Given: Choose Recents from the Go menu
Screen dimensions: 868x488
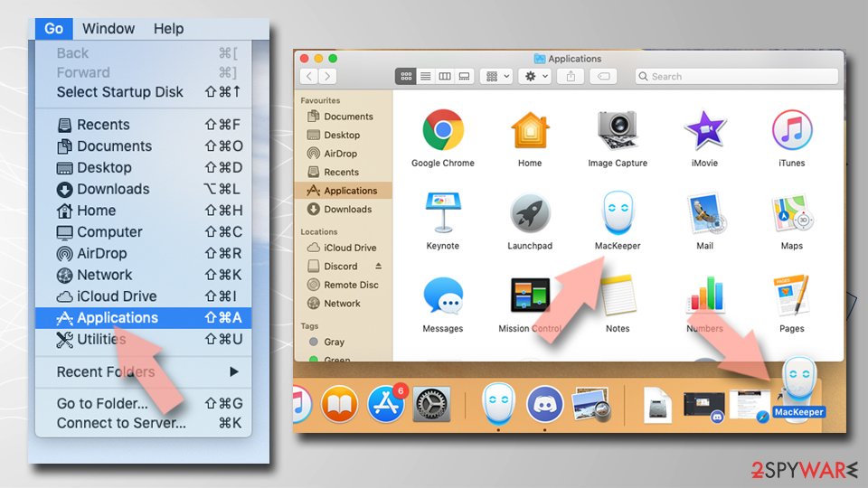Looking at the screenshot, I should 143,125.
